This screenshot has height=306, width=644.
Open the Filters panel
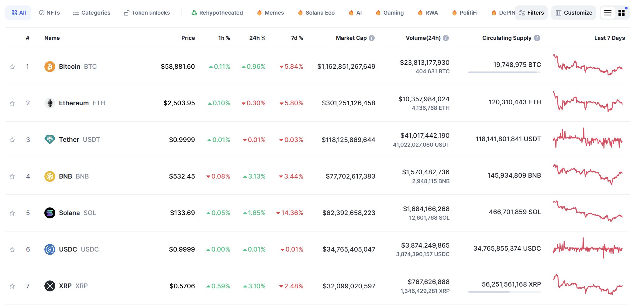[x=531, y=13]
